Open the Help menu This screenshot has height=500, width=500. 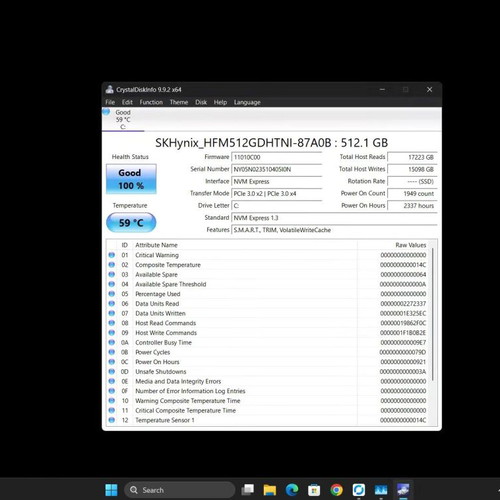[220, 102]
